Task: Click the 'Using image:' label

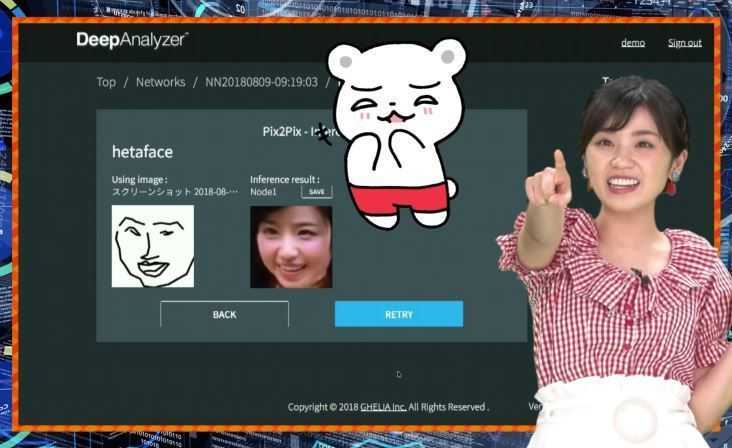Action: (x=139, y=180)
